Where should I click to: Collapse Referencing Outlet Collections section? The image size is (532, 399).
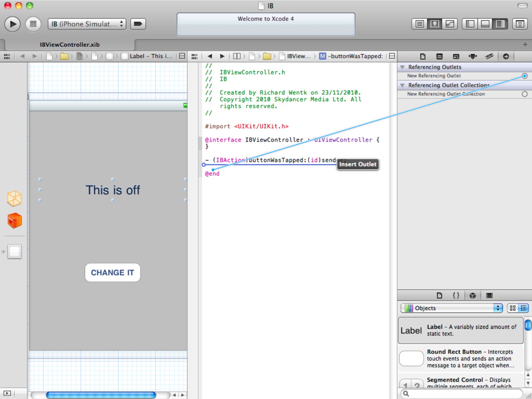tap(402, 85)
